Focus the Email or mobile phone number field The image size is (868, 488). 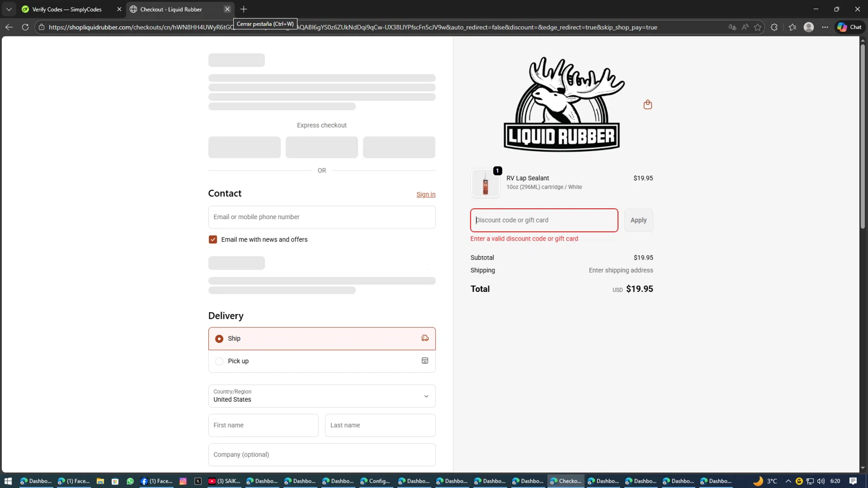point(322,217)
